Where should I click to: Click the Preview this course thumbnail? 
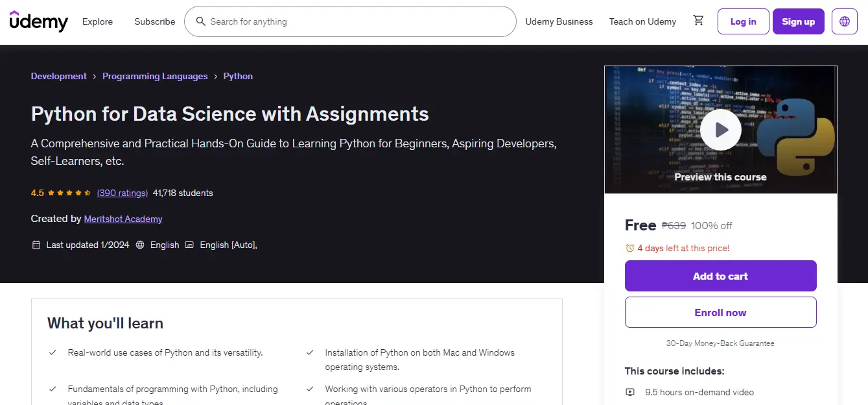coord(720,130)
